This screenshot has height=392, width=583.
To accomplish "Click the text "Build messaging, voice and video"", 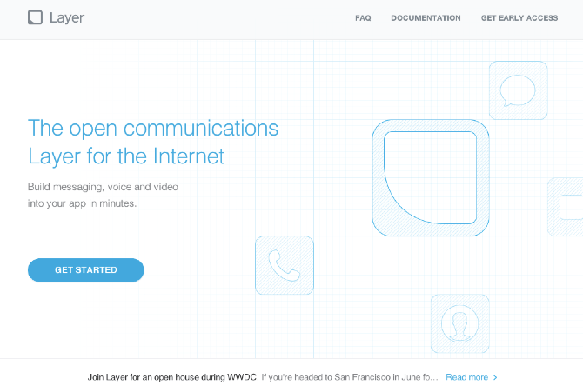I will (103, 187).
